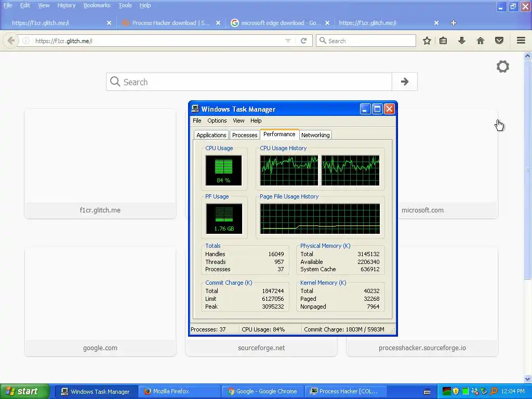The width and height of the screenshot is (532, 399).
Task: Switch to the Applications tab
Action: click(211, 135)
